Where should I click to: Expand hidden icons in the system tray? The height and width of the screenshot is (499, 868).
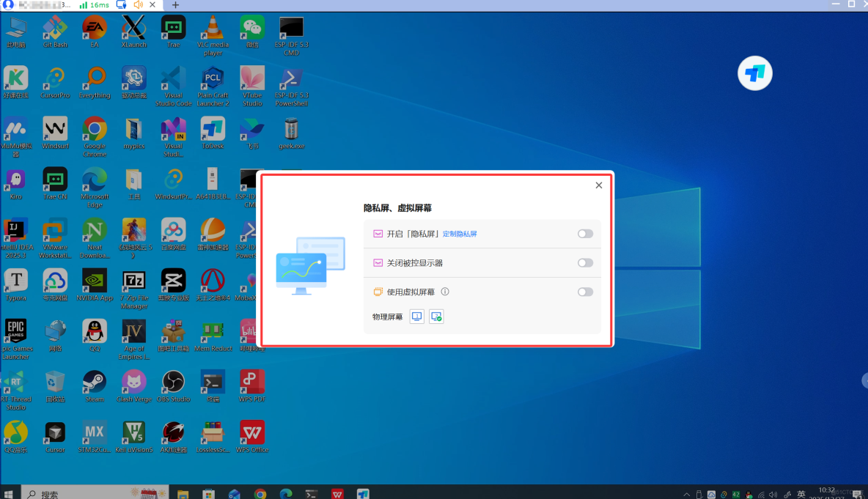click(x=686, y=494)
